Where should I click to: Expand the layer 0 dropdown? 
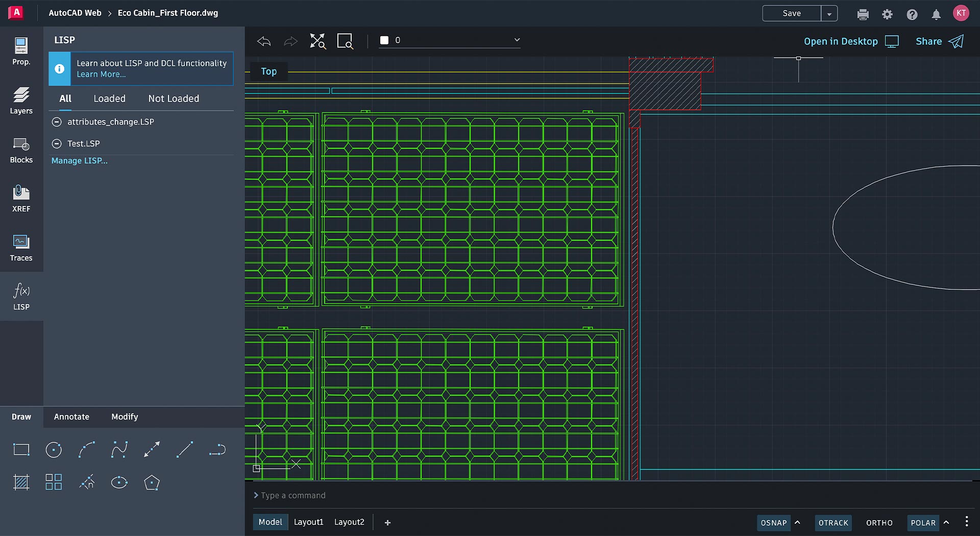[x=517, y=40]
